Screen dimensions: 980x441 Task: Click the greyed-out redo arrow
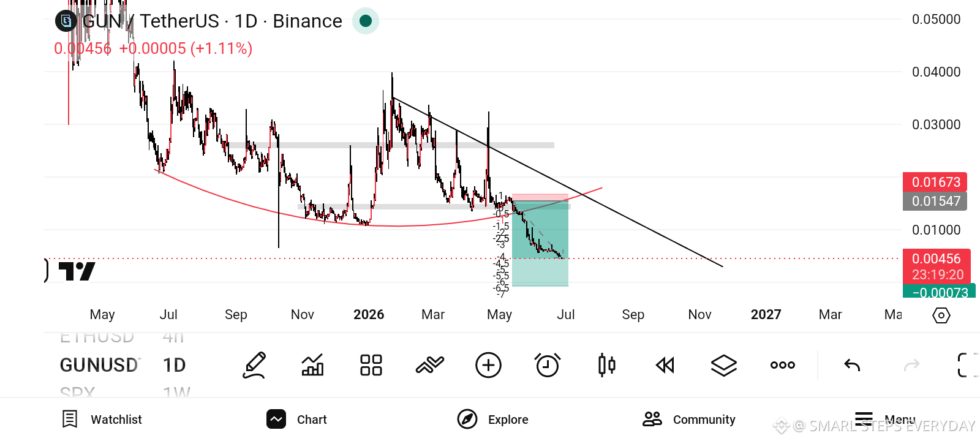coord(911,365)
